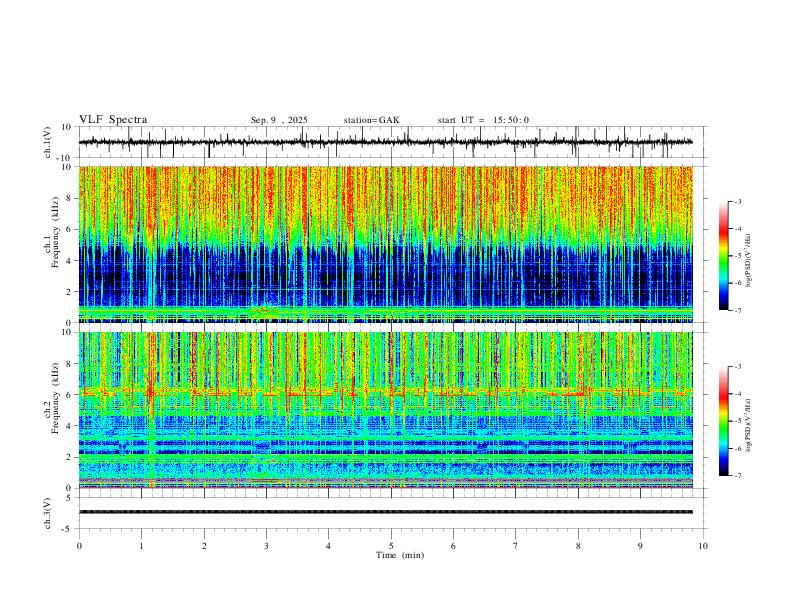Image resolution: width=792 pixels, height=612 pixels.
Task: Click the 'ch.1(V)' axis label
Action: tap(48, 142)
